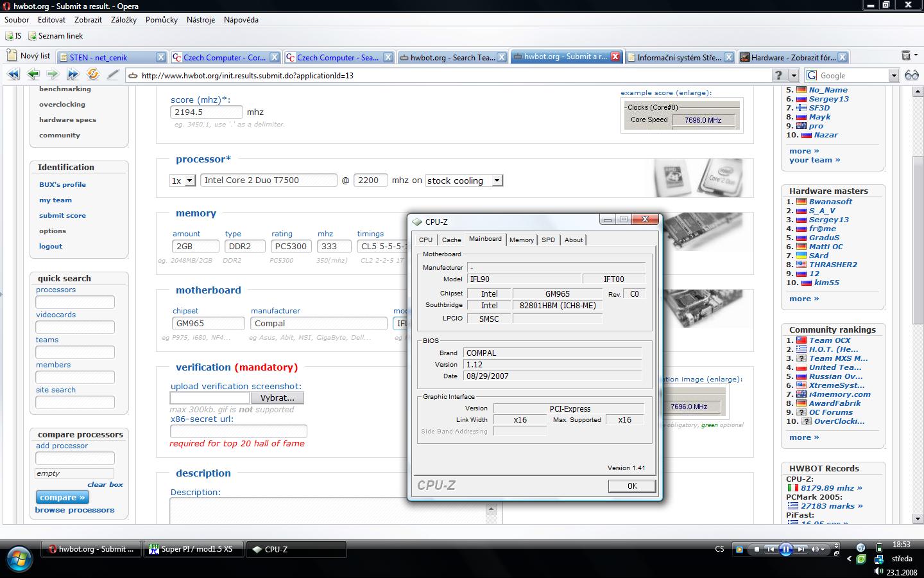Click the question mark icon in the address bar

click(x=778, y=75)
